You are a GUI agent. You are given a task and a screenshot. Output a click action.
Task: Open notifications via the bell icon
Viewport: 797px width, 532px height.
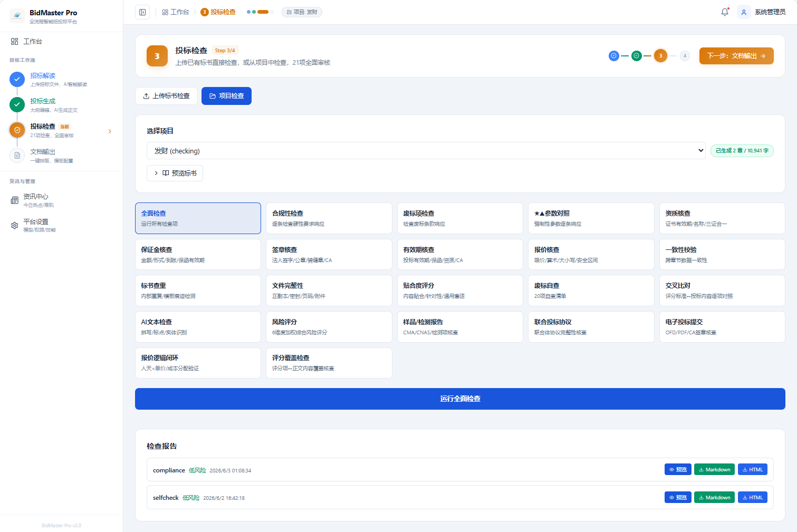pyautogui.click(x=725, y=12)
